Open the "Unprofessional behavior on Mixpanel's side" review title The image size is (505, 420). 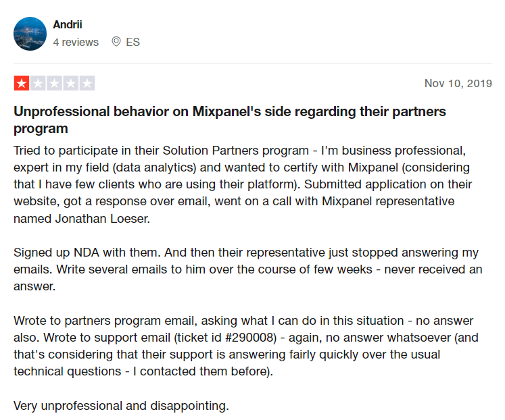(230, 120)
